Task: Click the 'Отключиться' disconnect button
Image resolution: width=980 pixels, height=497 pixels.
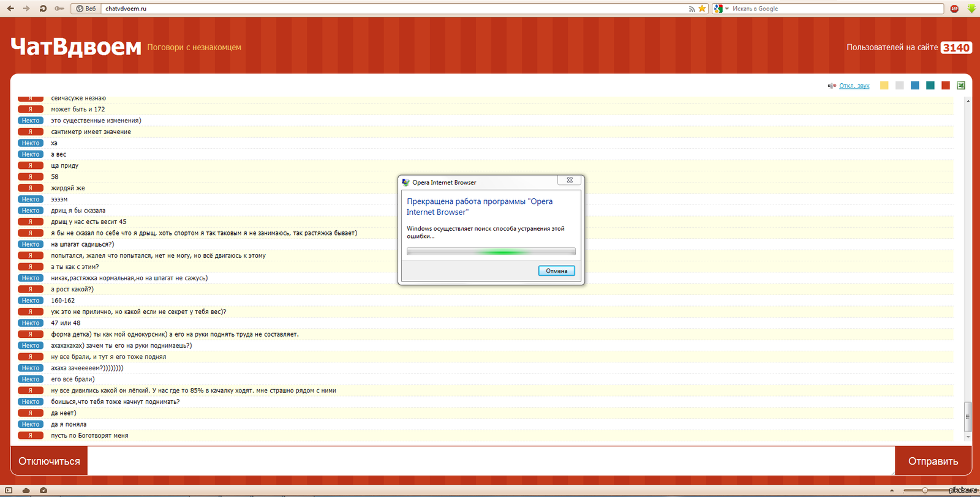Action: pyautogui.click(x=49, y=461)
